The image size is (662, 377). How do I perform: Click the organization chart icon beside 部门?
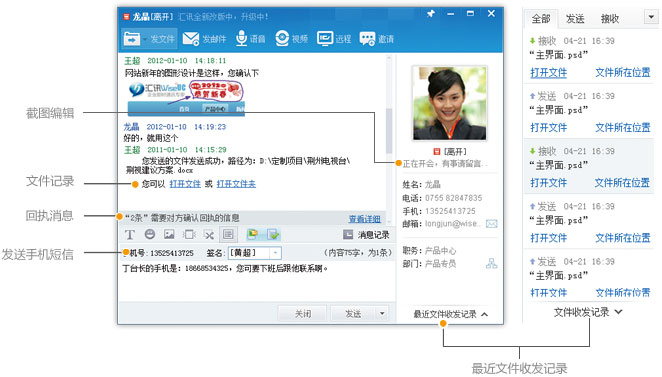point(491,263)
